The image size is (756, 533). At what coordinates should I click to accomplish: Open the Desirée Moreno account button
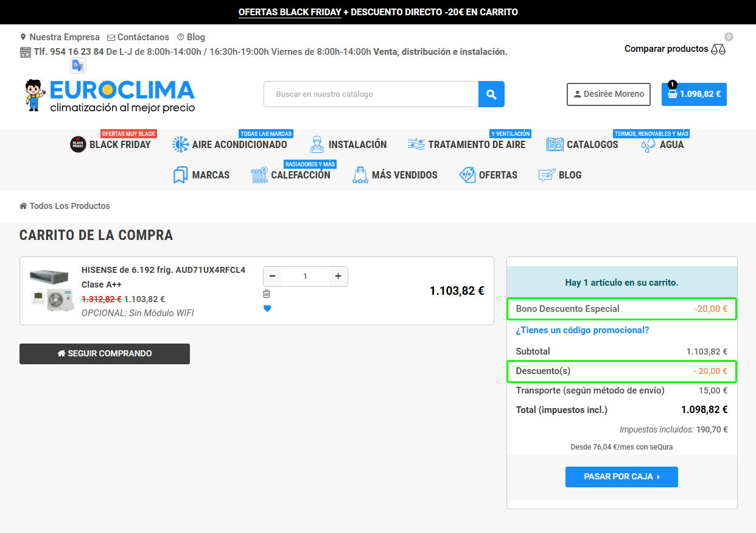coord(609,94)
